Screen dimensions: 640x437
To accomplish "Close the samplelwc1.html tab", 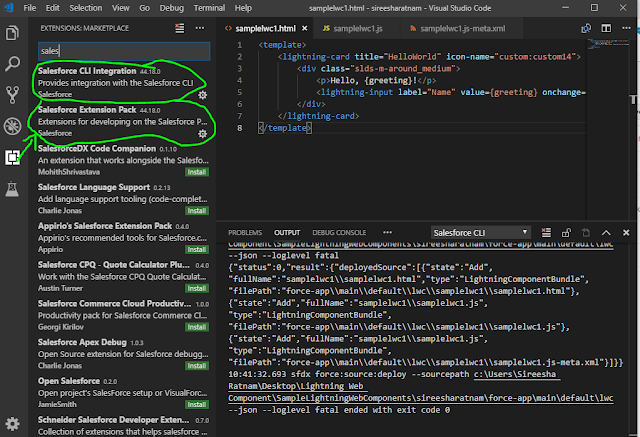I will 304,28.
